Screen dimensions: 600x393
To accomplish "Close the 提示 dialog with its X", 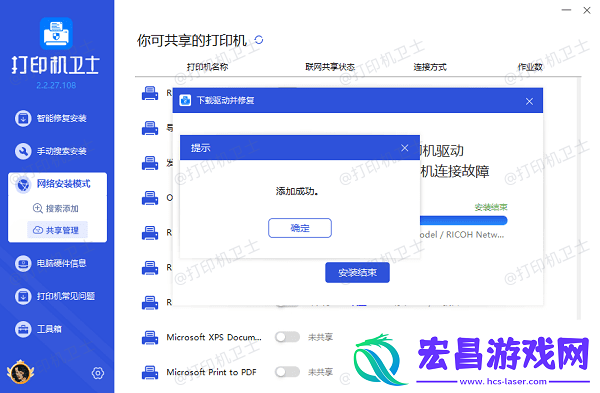I will coord(404,148).
